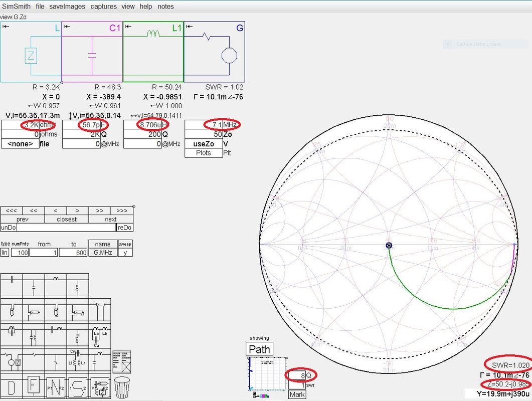Open the table-with-X palette icon
The width and height of the screenshot is (532, 401).
tap(122, 362)
